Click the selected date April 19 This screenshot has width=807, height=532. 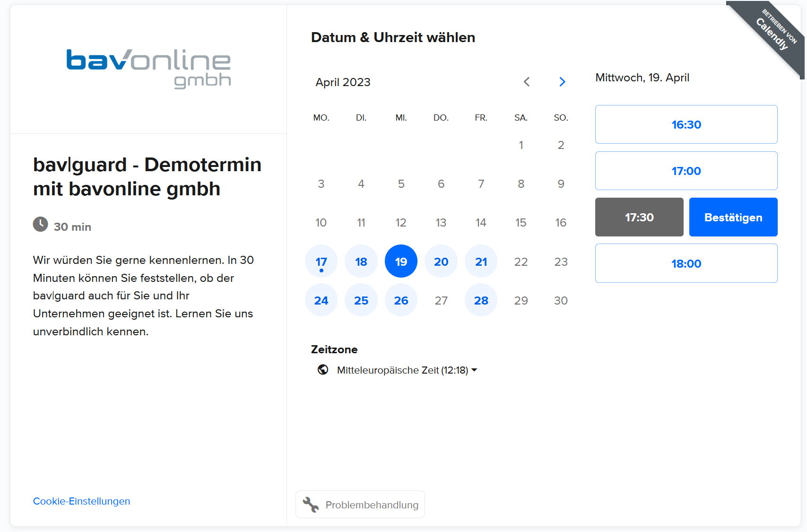pos(401,262)
